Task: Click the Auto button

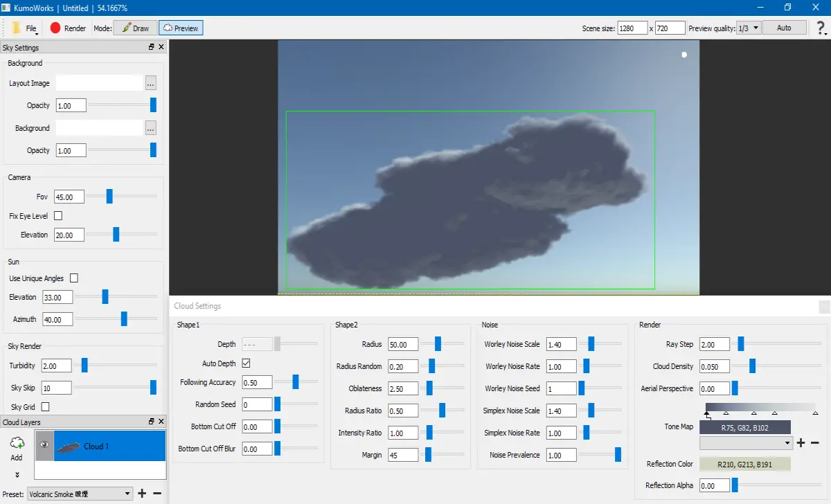Action: pos(784,28)
